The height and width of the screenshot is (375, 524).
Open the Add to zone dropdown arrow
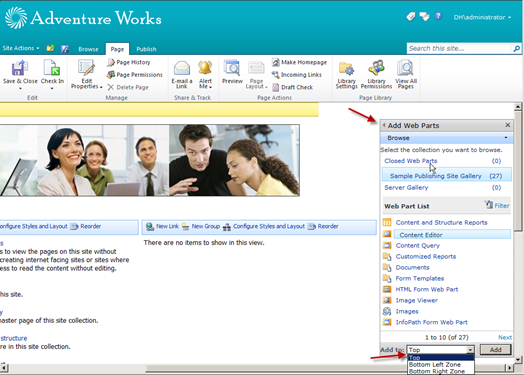[470, 350]
